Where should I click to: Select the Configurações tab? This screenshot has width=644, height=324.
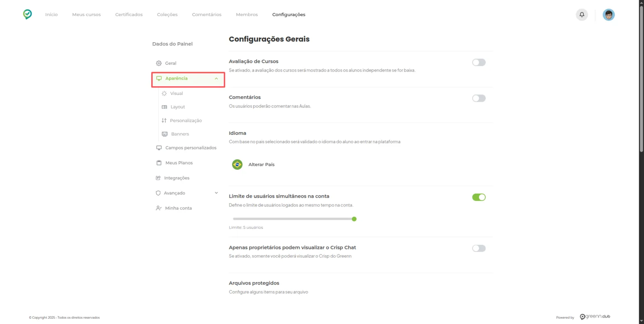pos(289,14)
